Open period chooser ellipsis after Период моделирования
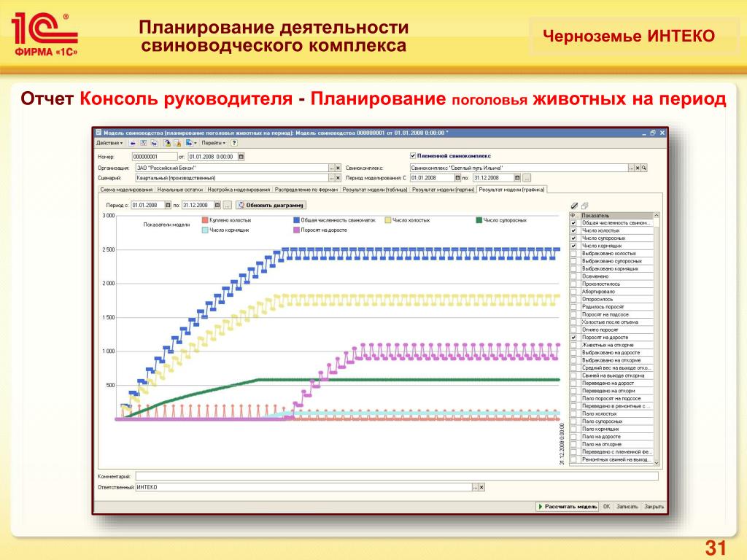 (527, 178)
